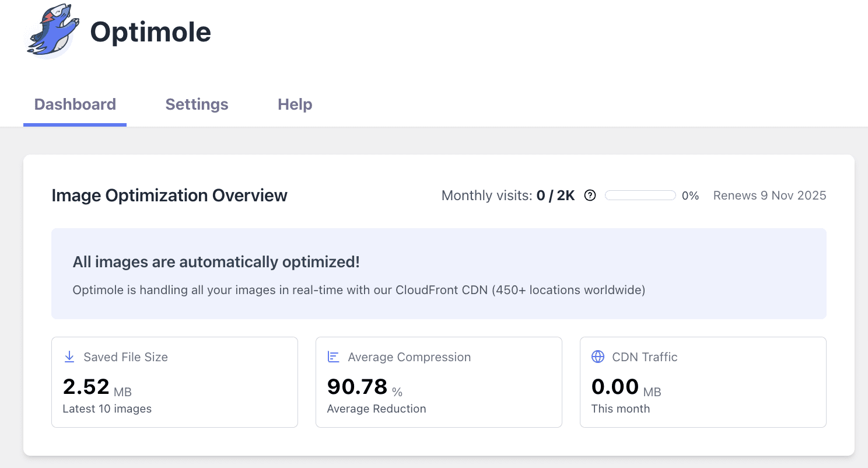Open the Monthly visits help question mark
868x468 pixels.
[590, 195]
